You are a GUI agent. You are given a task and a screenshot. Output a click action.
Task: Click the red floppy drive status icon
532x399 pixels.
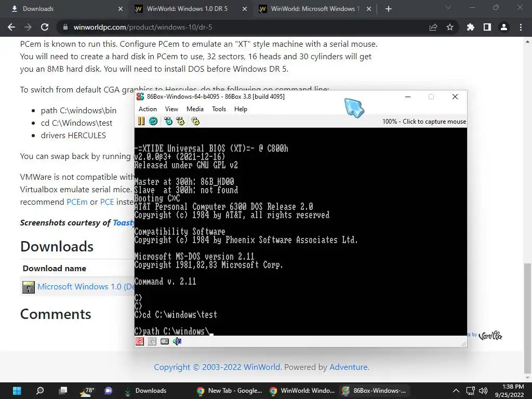(x=139, y=341)
